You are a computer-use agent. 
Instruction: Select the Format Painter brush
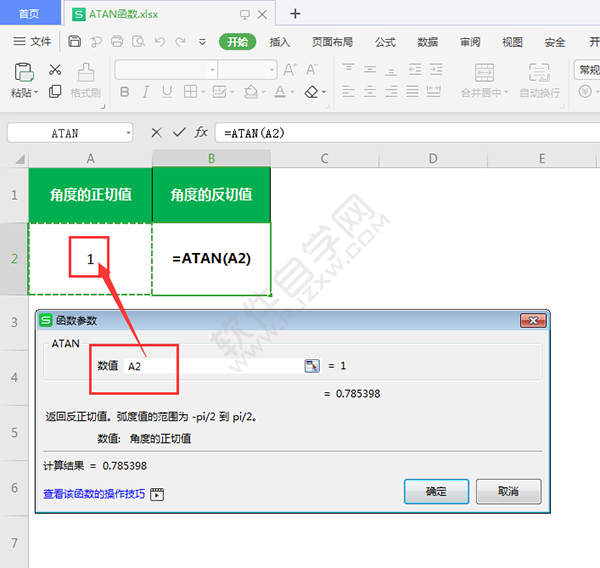pos(86,72)
